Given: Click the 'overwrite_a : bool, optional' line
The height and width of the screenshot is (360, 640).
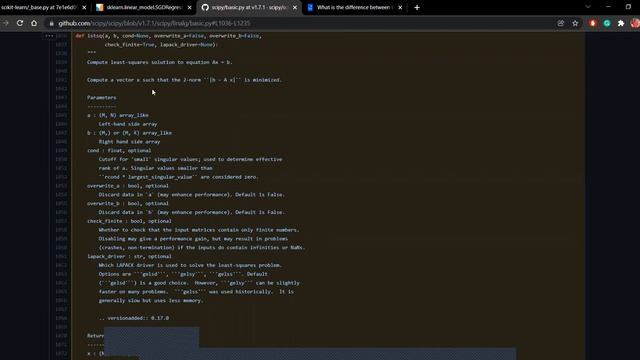Looking at the screenshot, I should [128, 186].
